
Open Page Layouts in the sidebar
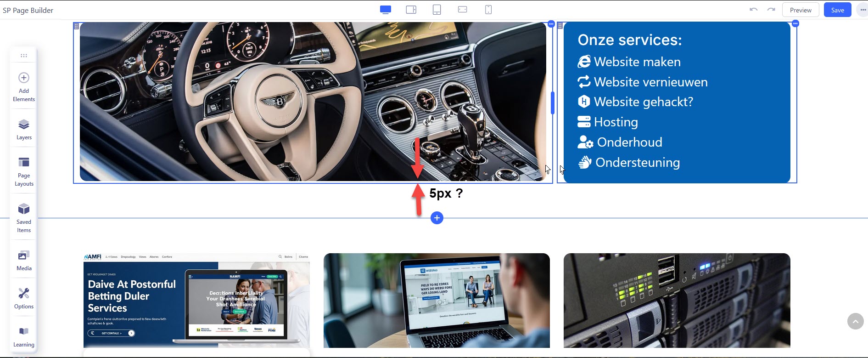tap(24, 171)
